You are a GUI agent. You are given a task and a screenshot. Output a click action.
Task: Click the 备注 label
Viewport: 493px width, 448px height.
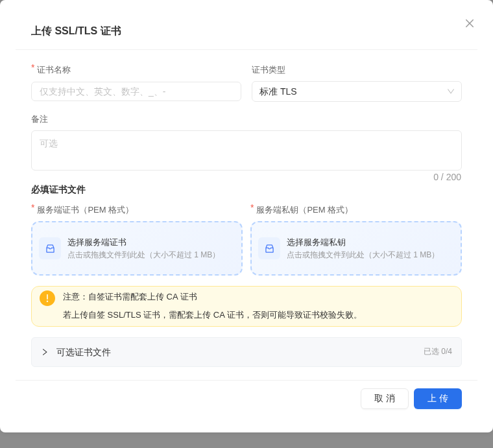pos(40,119)
